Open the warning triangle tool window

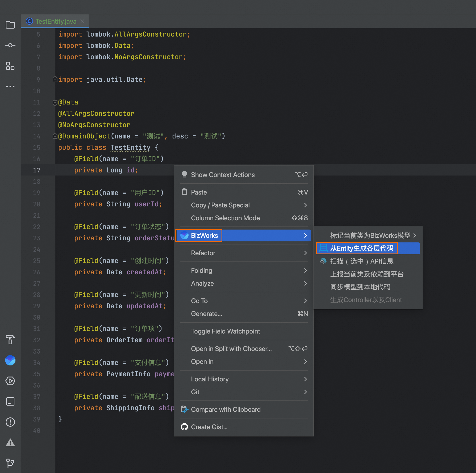coord(10,442)
